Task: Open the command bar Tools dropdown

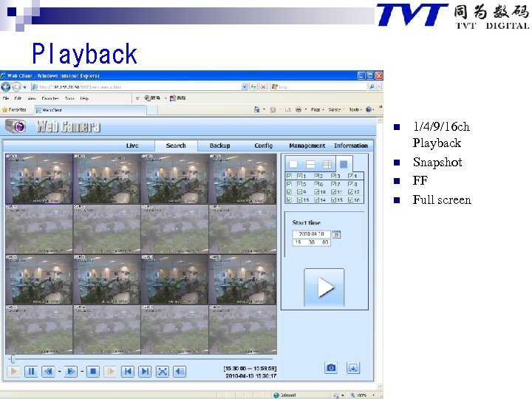Action: click(x=355, y=109)
